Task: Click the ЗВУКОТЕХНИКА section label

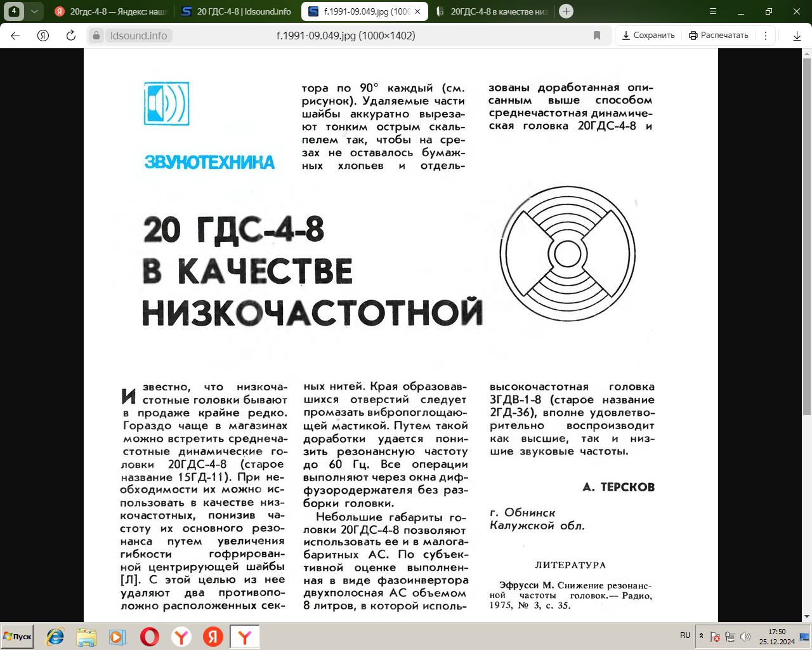Action: click(x=209, y=162)
